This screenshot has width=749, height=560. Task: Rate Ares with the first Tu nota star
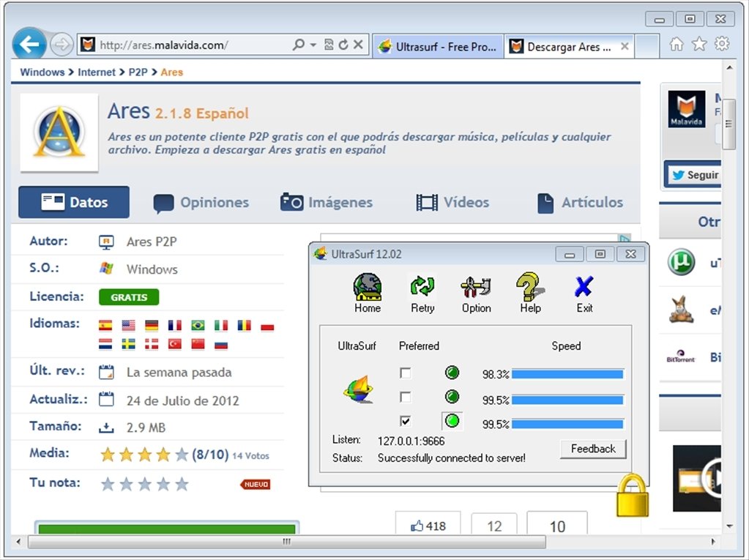tap(108, 485)
